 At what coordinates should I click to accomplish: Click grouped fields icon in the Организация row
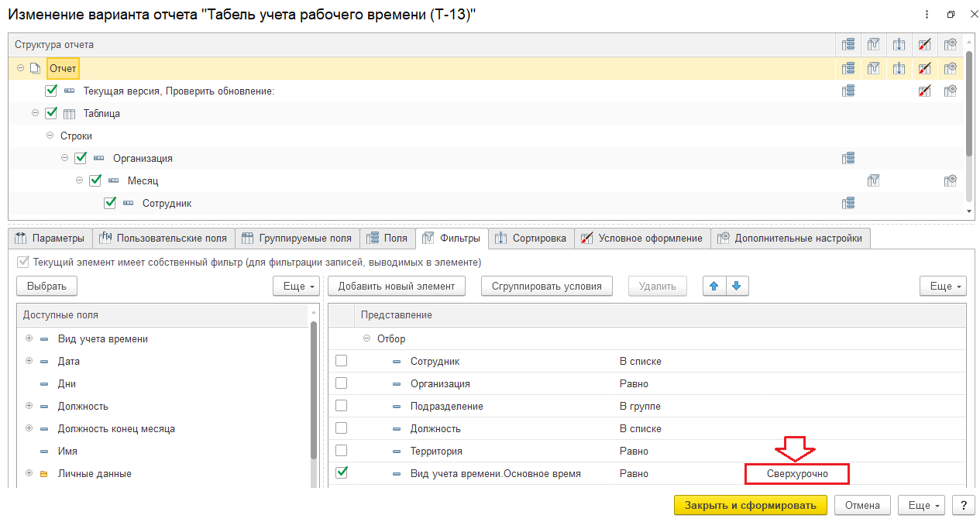pos(848,158)
